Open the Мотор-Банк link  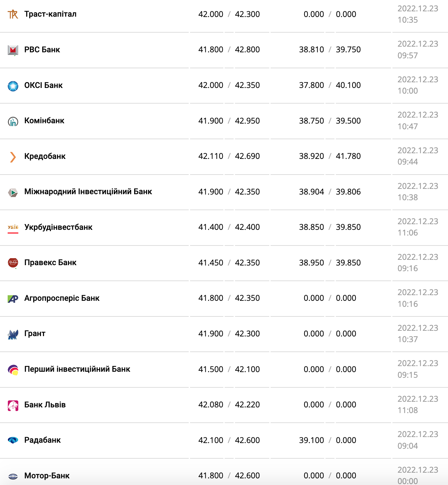click(47, 476)
